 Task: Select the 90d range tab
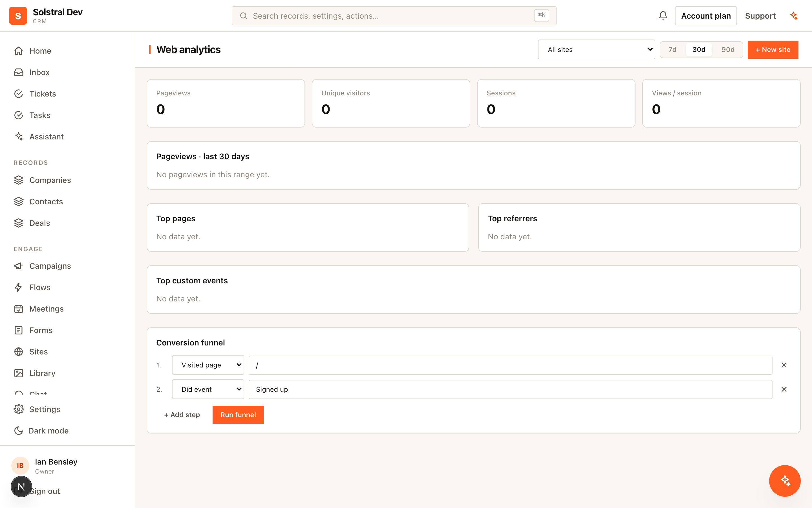point(728,50)
